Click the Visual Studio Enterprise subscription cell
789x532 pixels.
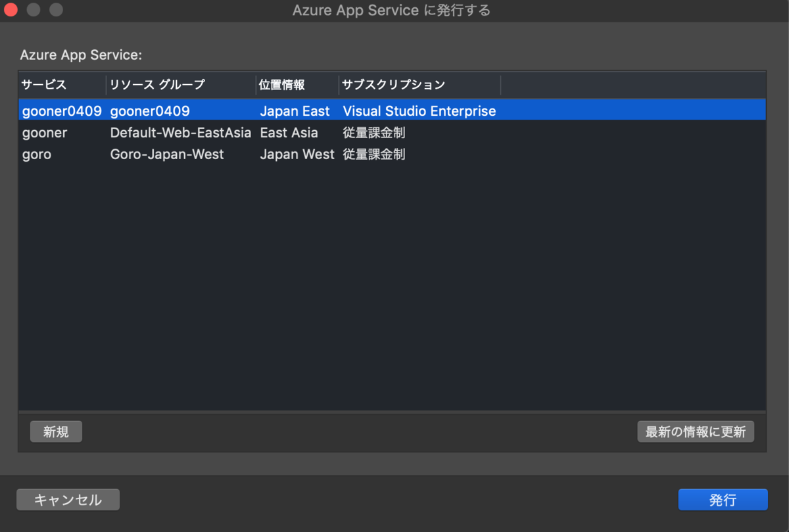pos(419,111)
